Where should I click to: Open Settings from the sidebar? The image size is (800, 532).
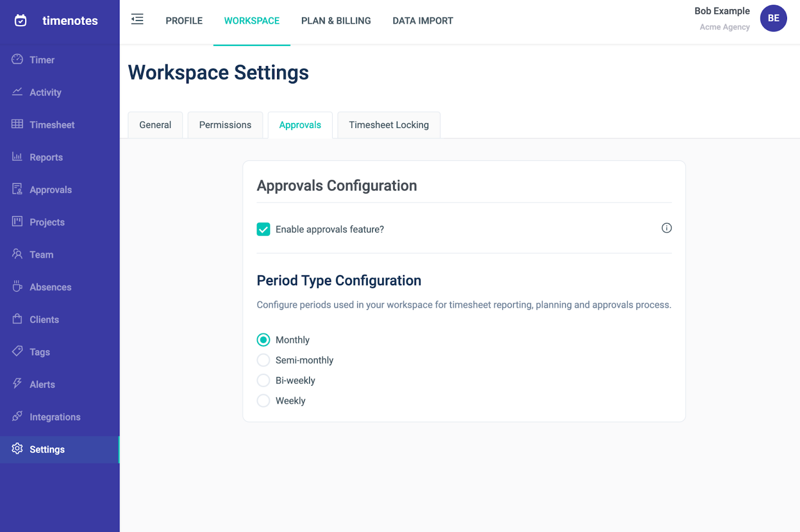(59, 449)
